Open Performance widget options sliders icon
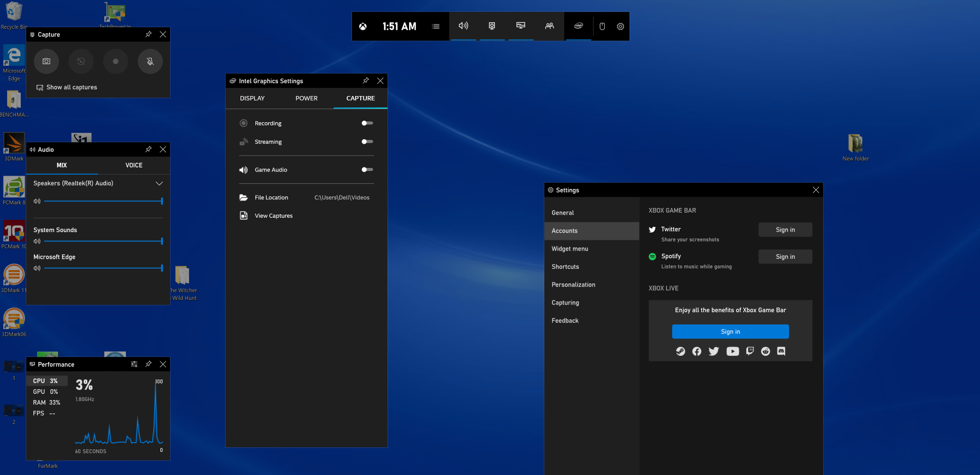The width and height of the screenshot is (980, 475). [x=134, y=364]
